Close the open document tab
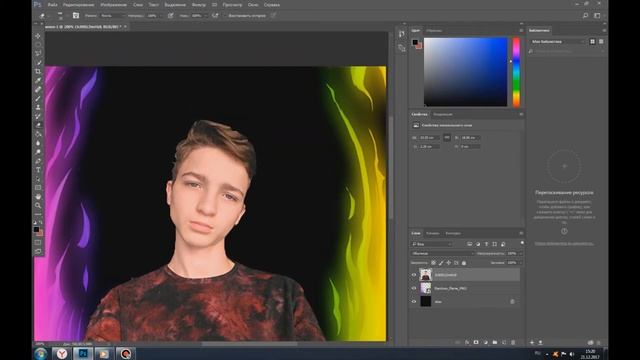This screenshot has width=640, height=360. [x=125, y=27]
